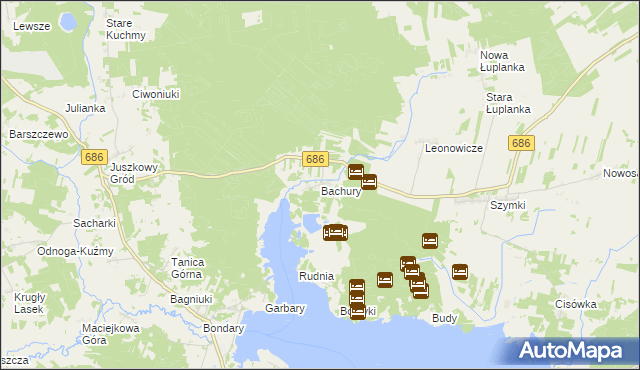Click the hotel icon nearest the middle 686 shield
This screenshot has width=640, height=370.
356,172
